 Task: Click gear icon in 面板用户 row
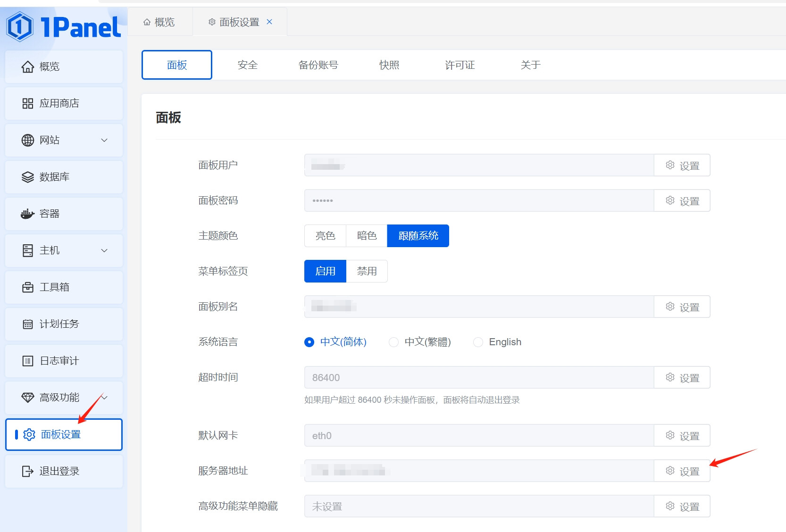[670, 165]
